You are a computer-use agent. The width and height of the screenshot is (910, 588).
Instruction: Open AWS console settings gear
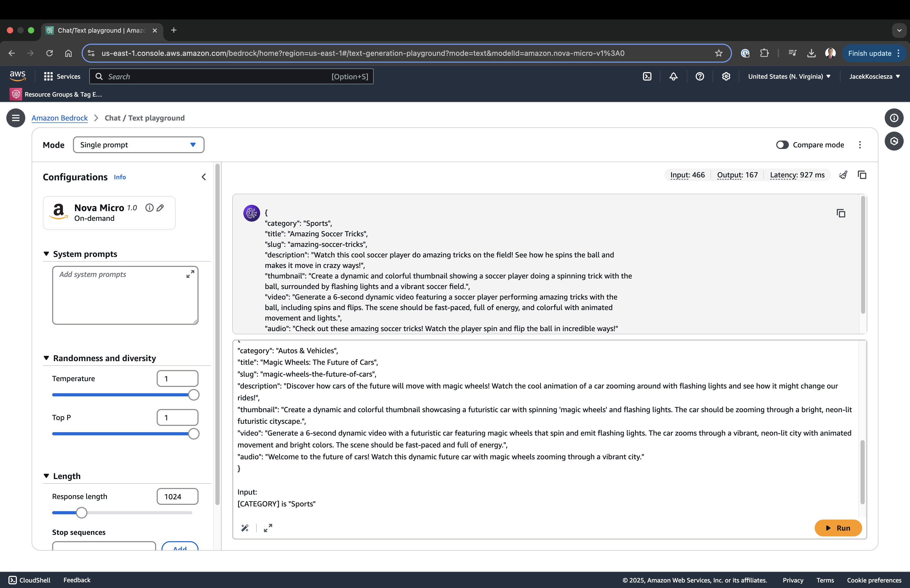(726, 76)
